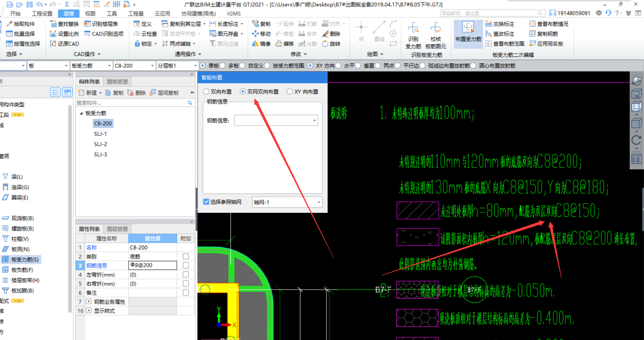Screen dimensions: 644x340
Task: Click 复制钢筋 copy rebar tool
Action: pos(544,34)
